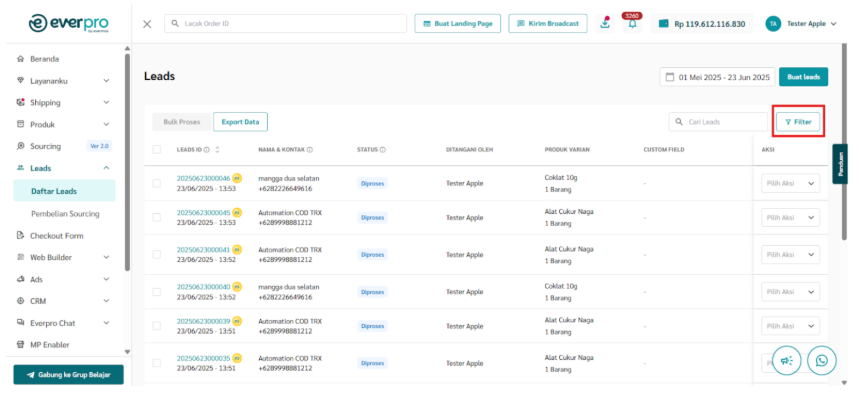Click the TA user avatar

(x=773, y=24)
